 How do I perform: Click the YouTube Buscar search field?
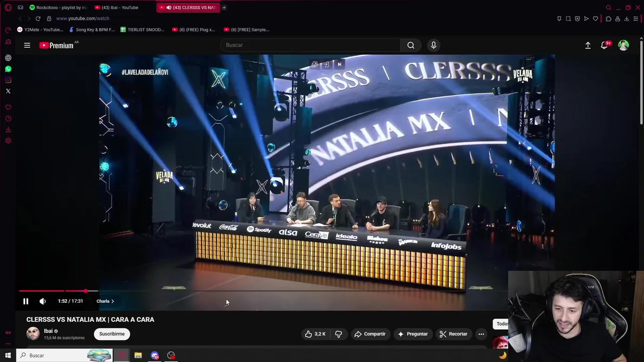(310, 45)
